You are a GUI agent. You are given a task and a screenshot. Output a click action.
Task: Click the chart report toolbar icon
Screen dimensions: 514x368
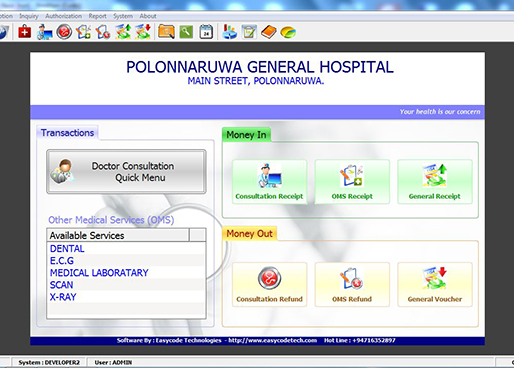coord(229,32)
